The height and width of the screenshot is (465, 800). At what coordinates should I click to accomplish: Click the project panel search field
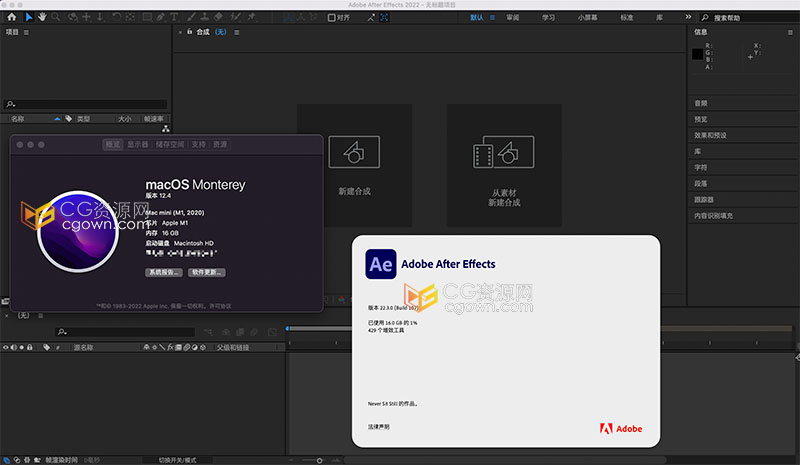(x=85, y=104)
